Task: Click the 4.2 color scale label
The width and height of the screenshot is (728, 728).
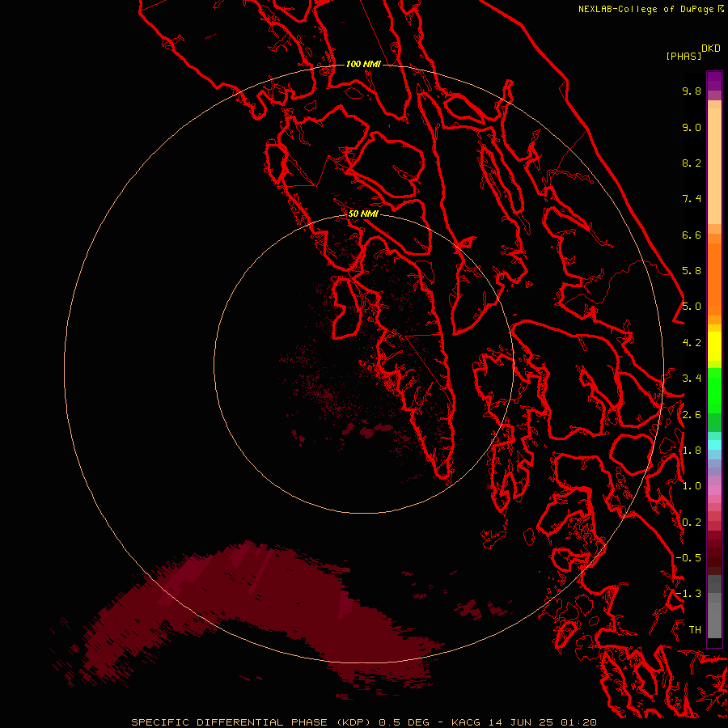Action: tap(692, 343)
